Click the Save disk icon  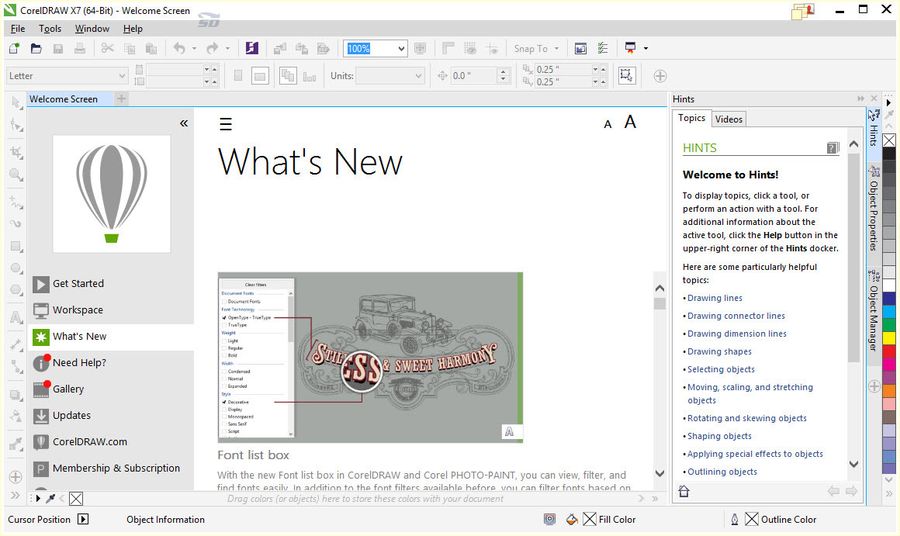click(58, 49)
